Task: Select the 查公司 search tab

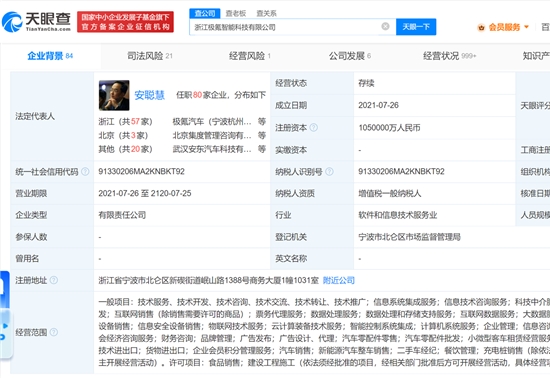Action: pyautogui.click(x=205, y=13)
